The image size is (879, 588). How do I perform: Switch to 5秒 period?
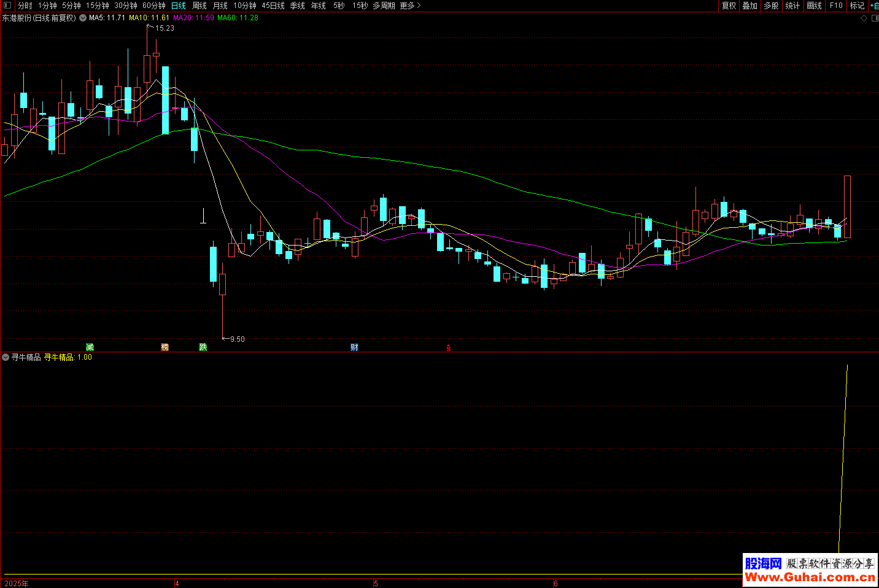339,6
